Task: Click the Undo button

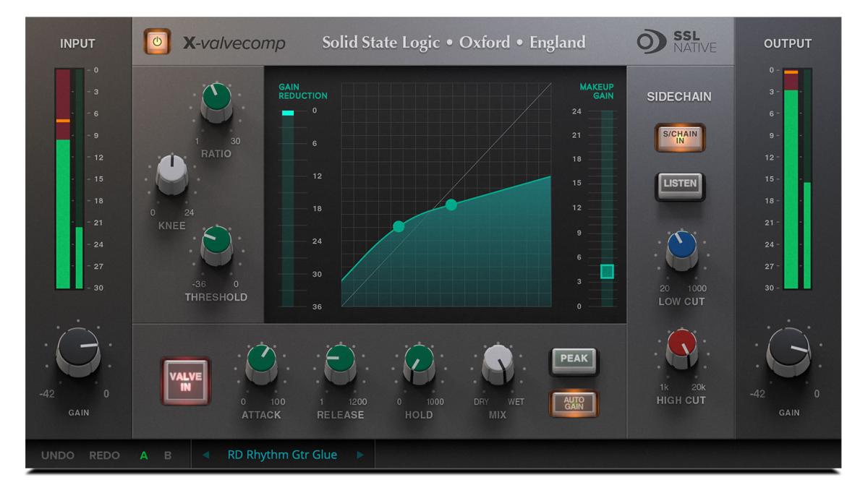Action: 57,455
